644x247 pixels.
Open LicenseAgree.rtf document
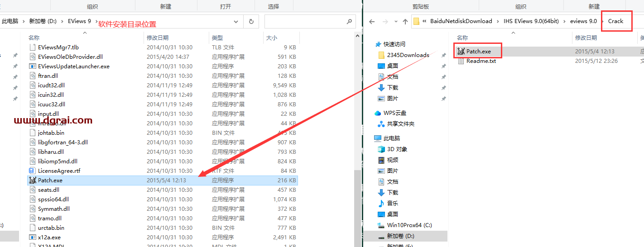point(59,171)
